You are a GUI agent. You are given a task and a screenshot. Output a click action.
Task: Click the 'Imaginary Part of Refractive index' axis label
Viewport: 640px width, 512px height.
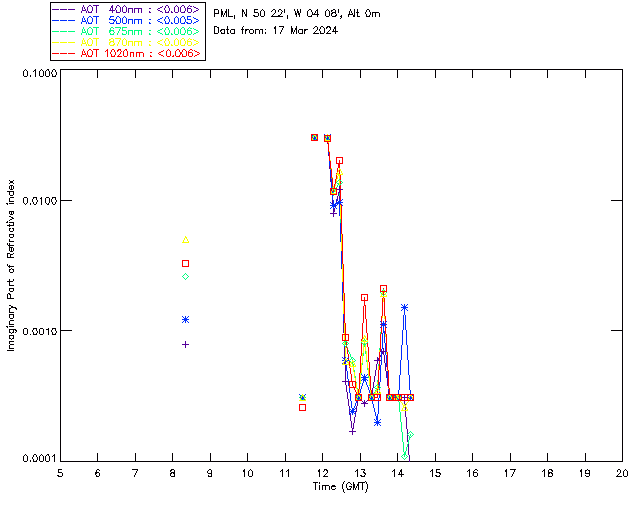click(x=11, y=265)
